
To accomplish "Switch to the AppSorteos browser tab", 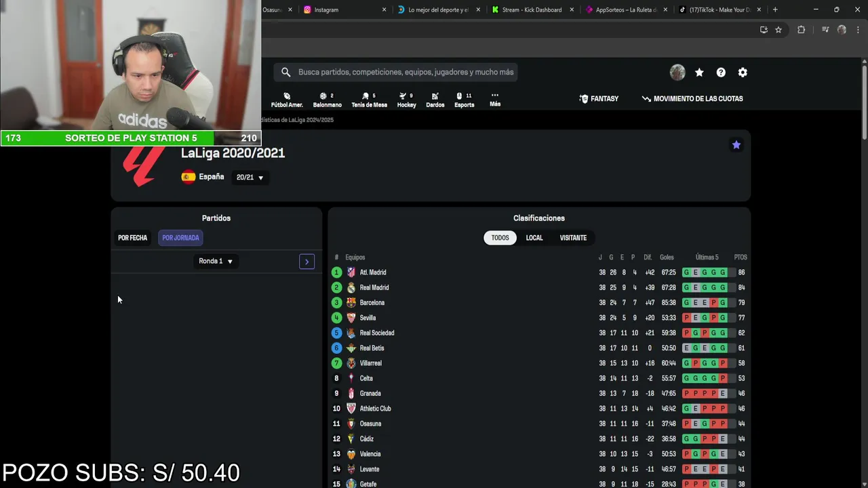I will [x=627, y=9].
